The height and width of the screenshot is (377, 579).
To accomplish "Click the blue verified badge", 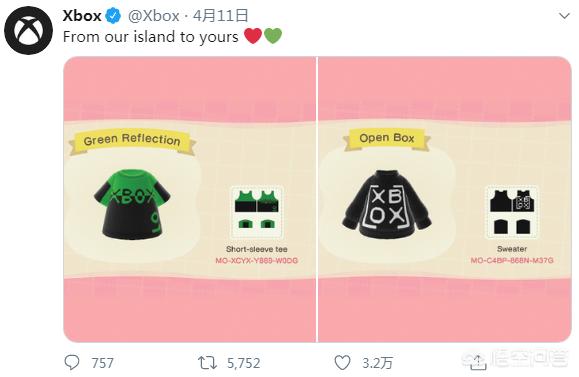I will coord(114,16).
